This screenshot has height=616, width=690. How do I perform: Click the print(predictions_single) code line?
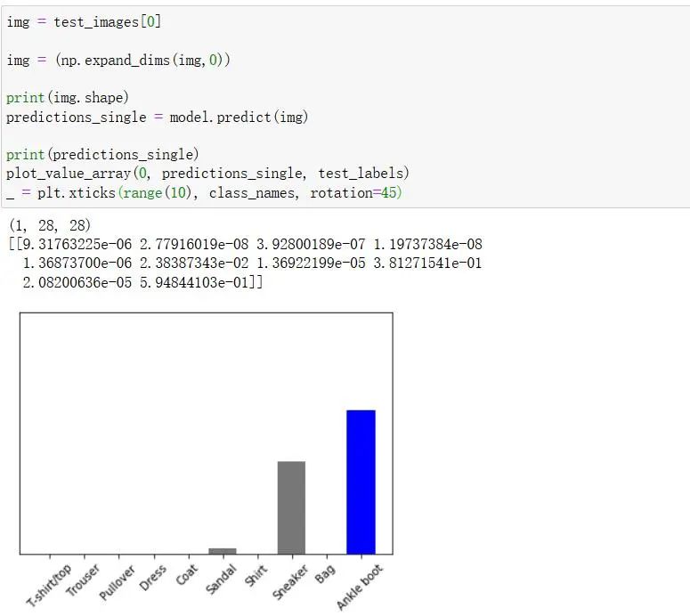[102, 154]
